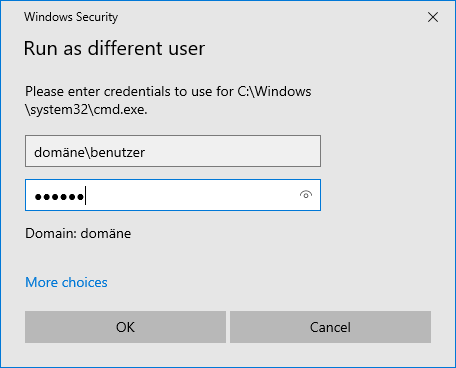This screenshot has width=456, height=368.
Task: Open the More choices link
Action: [x=66, y=282]
